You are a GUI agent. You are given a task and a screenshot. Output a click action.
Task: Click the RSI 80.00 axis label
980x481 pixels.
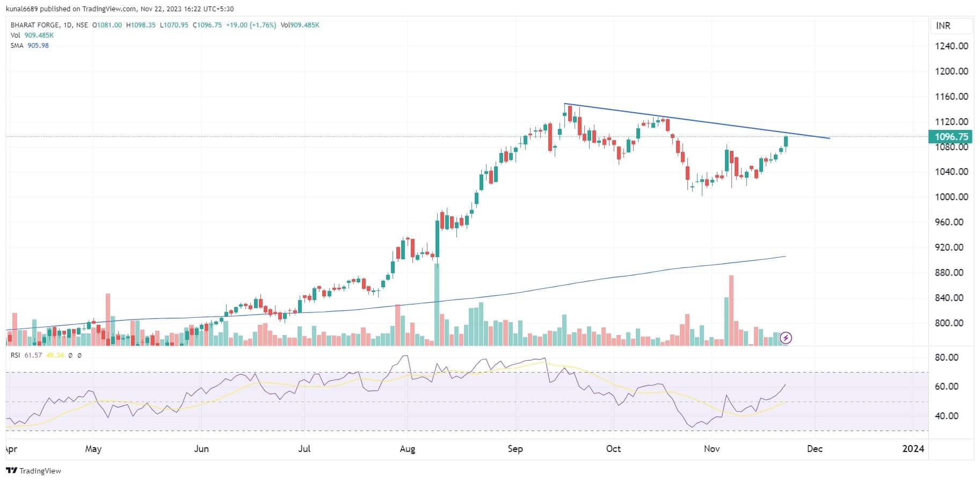tap(947, 358)
